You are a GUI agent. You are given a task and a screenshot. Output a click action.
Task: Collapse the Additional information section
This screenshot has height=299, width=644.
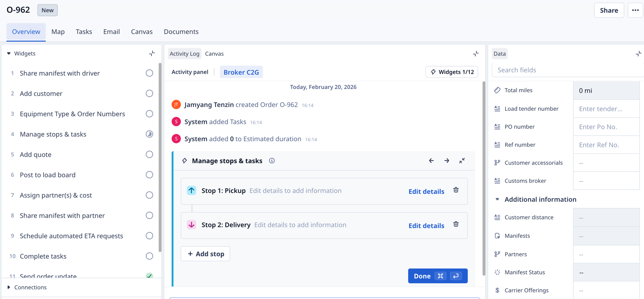click(x=497, y=199)
